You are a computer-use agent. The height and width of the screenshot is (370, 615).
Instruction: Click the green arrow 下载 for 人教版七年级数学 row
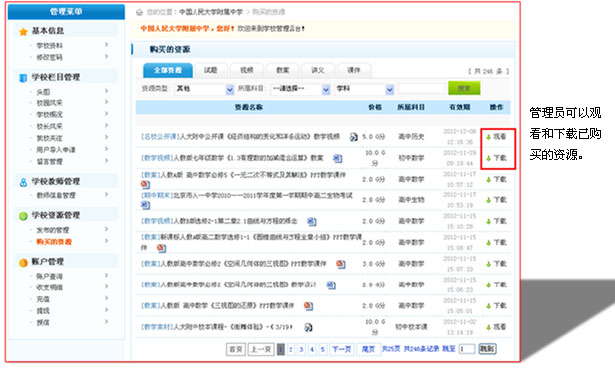click(x=496, y=158)
